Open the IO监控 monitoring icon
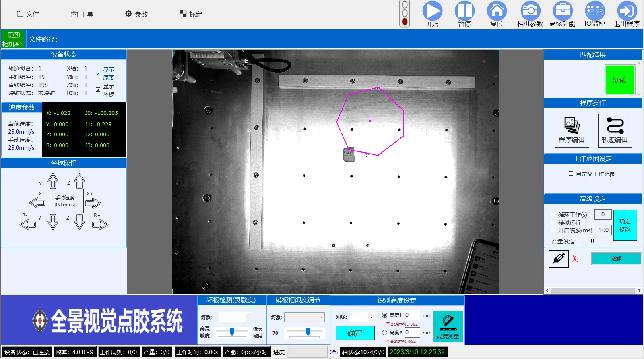Screen dimensions: 644x359 (595, 11)
